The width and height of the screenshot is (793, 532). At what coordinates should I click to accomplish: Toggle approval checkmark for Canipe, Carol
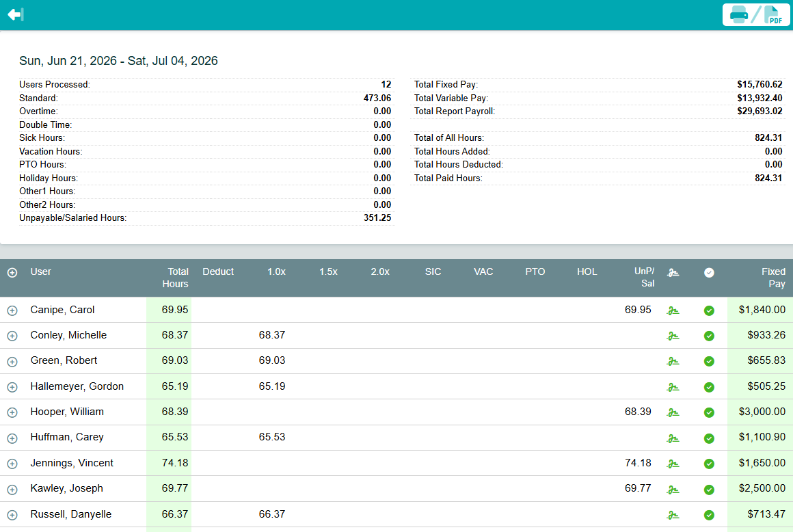point(709,310)
